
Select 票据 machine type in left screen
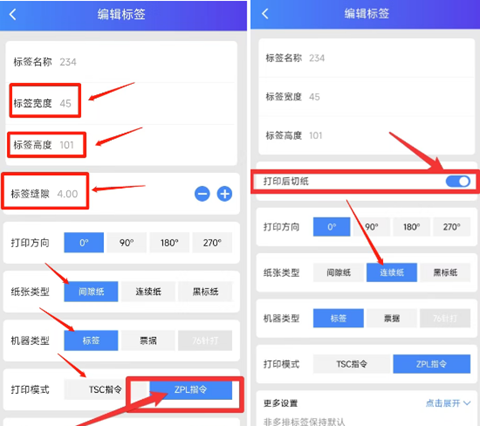[148, 340]
